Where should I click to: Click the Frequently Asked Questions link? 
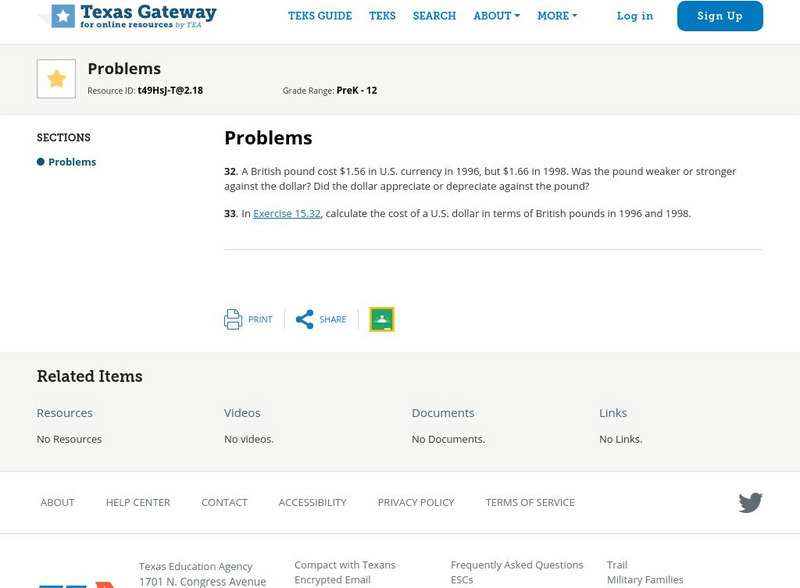click(517, 564)
